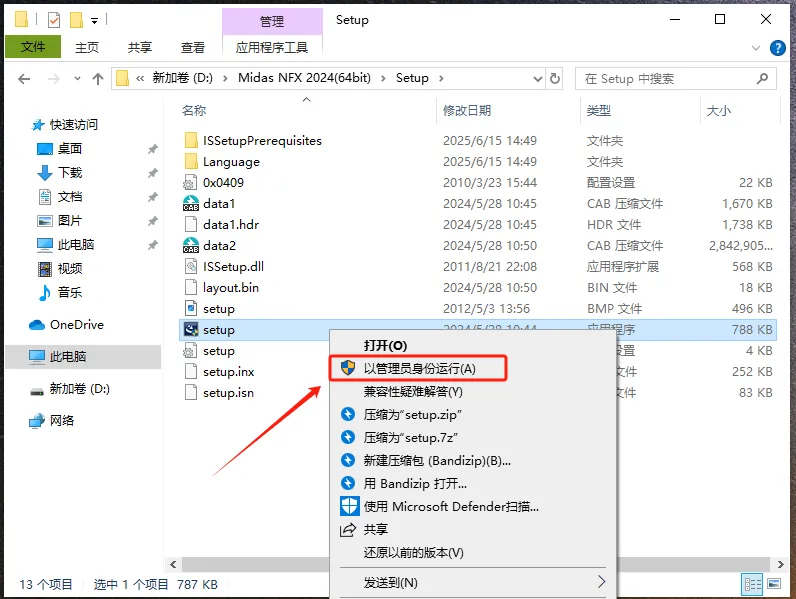Select the 0x0409 config file icon

pos(190,183)
